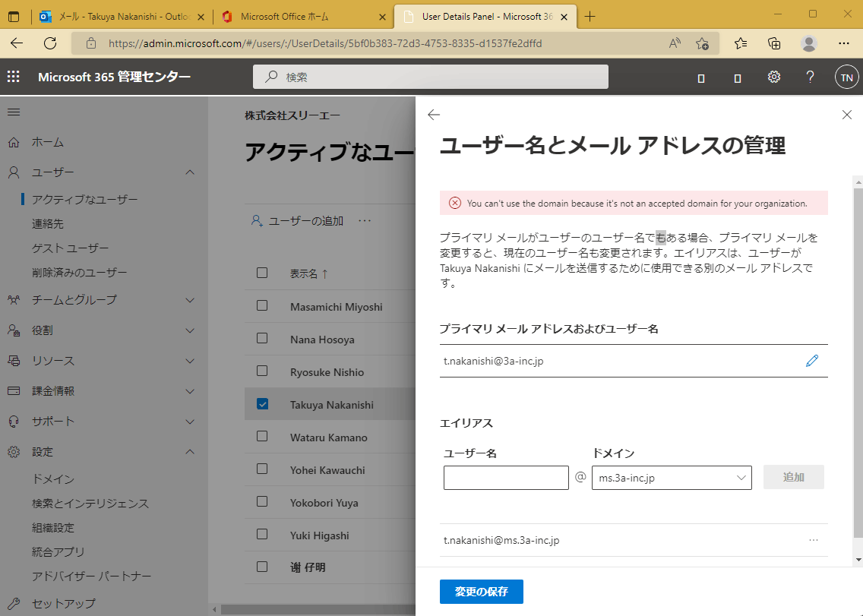Expand the 課金情報 section

pos(190,391)
